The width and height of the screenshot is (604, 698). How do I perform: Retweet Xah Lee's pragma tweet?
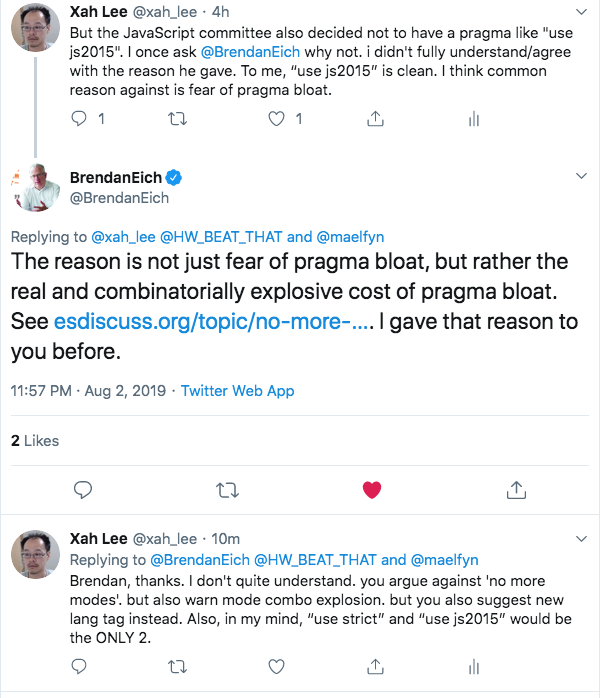tap(179, 119)
